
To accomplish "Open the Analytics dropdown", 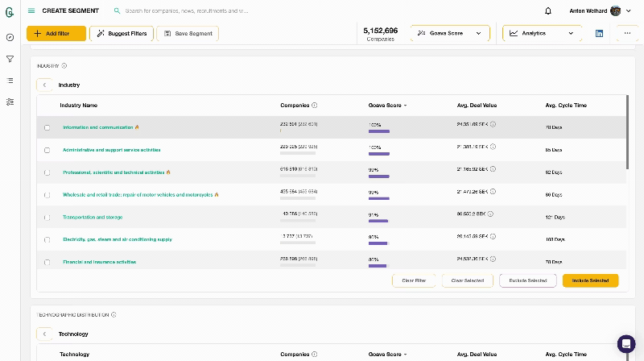I will 542,33.
